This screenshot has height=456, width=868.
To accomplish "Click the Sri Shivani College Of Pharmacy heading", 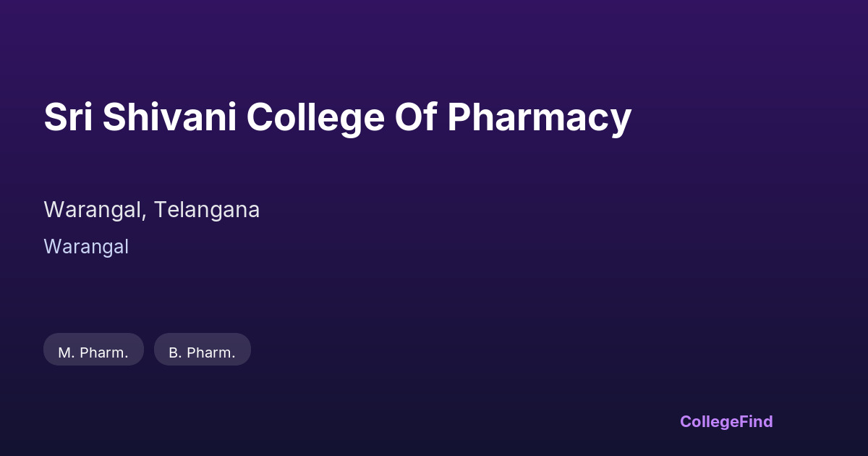I will (x=338, y=117).
